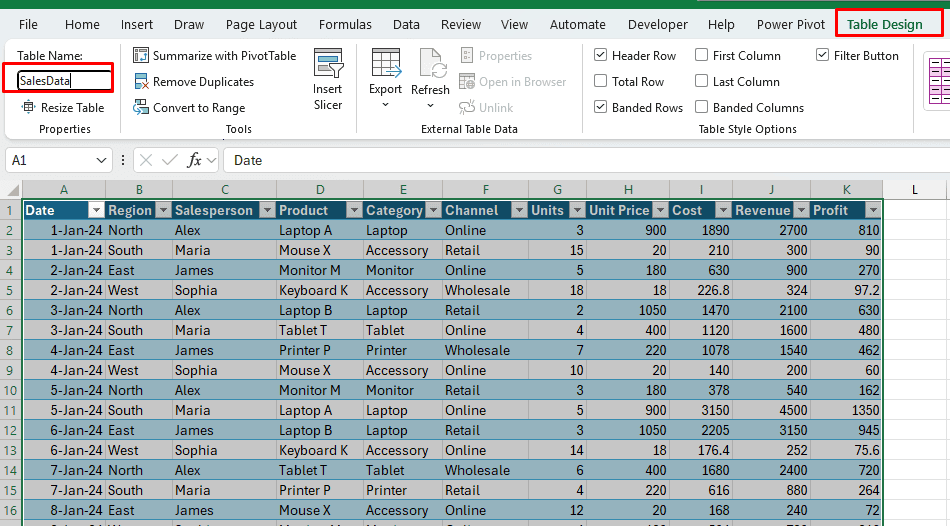
Task: Select row header 10
Action: pos(10,390)
